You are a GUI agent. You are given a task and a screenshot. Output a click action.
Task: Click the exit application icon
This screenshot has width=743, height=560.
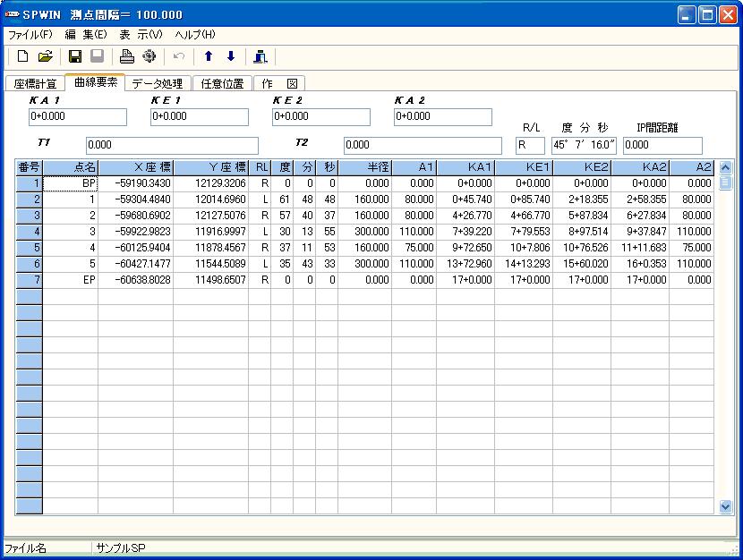point(260,56)
